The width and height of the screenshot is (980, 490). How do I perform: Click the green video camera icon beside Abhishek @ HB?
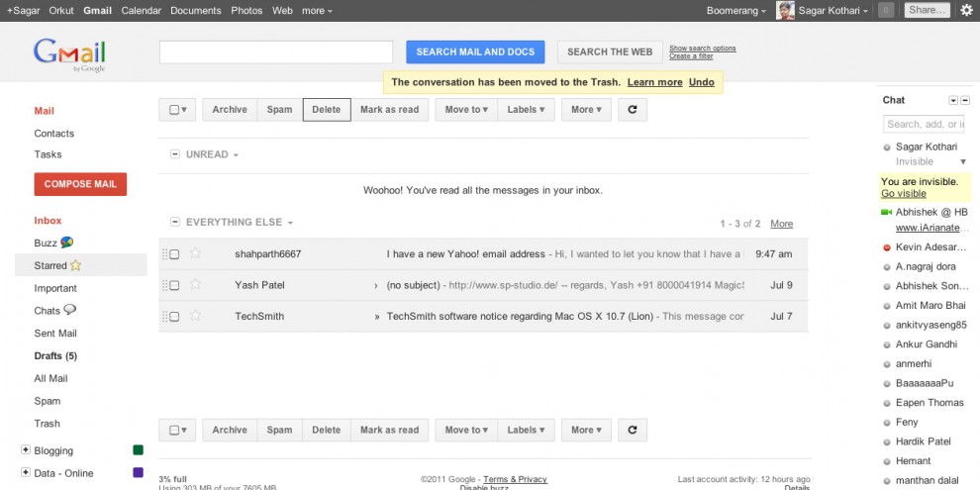click(886, 213)
